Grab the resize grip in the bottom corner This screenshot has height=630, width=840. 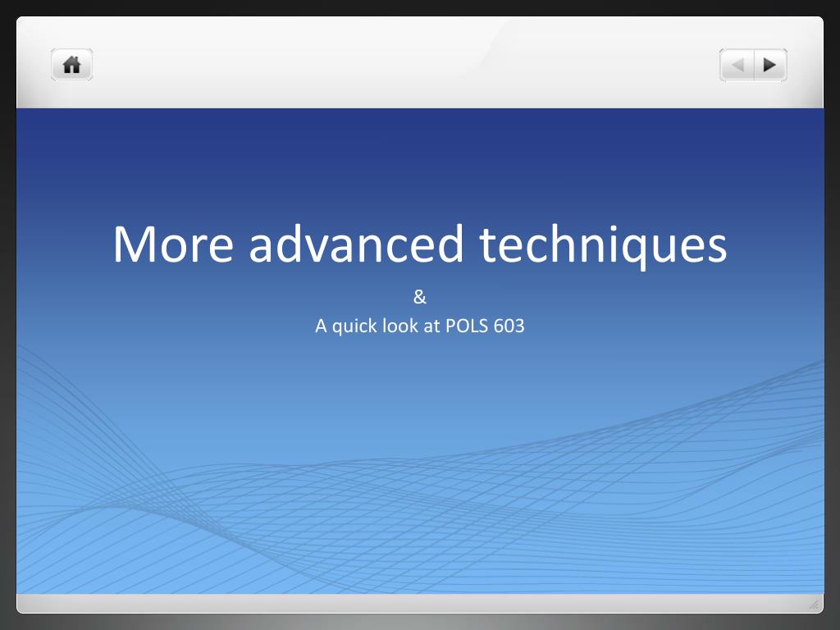(x=814, y=605)
